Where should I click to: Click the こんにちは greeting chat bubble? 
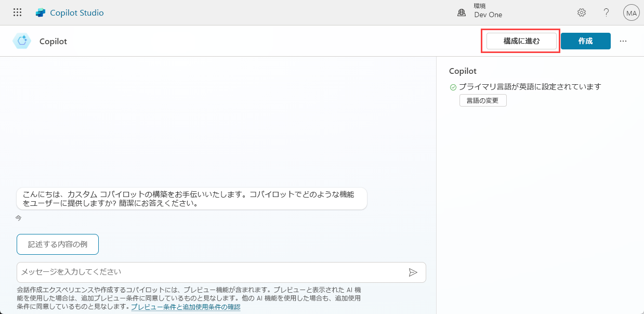coord(192,199)
